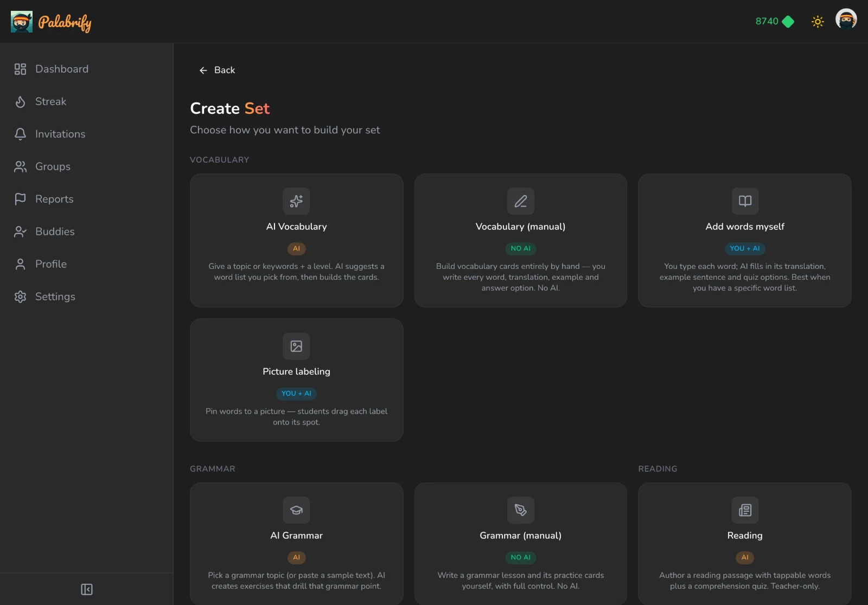The width and height of the screenshot is (868, 605).
Task: Click the VOCABULARY section heading
Action: 220,160
